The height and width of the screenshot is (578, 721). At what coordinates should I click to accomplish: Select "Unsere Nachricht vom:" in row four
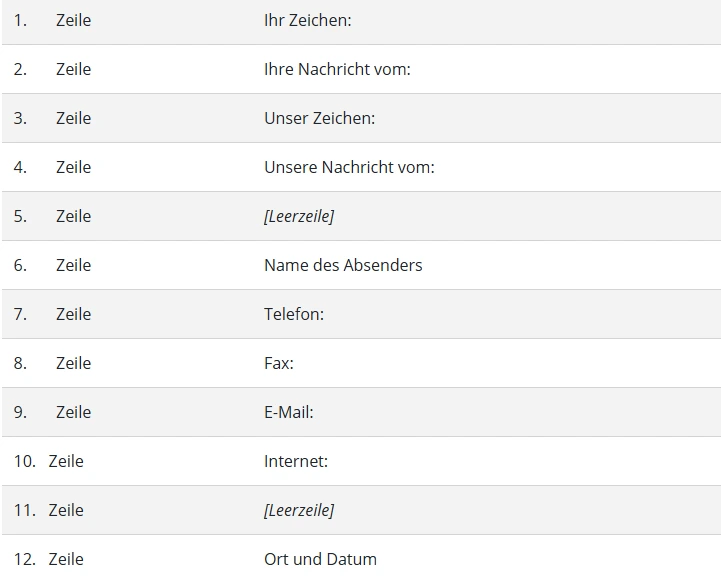pyautogui.click(x=349, y=167)
